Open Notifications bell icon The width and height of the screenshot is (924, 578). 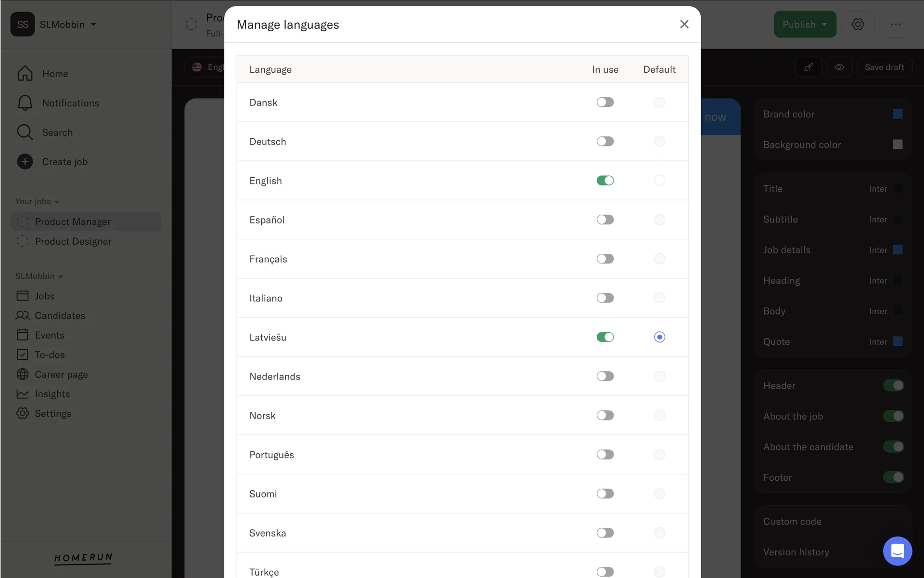pos(25,103)
